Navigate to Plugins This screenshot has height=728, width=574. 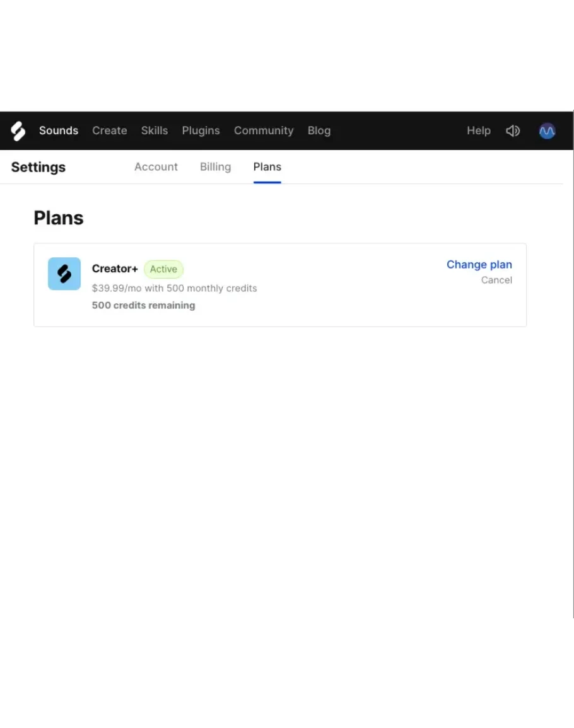pyautogui.click(x=201, y=131)
